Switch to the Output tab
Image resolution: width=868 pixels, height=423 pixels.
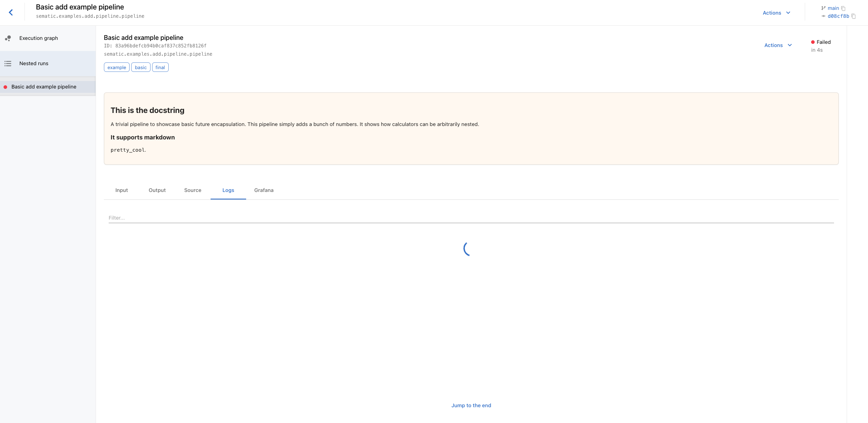[x=157, y=190]
